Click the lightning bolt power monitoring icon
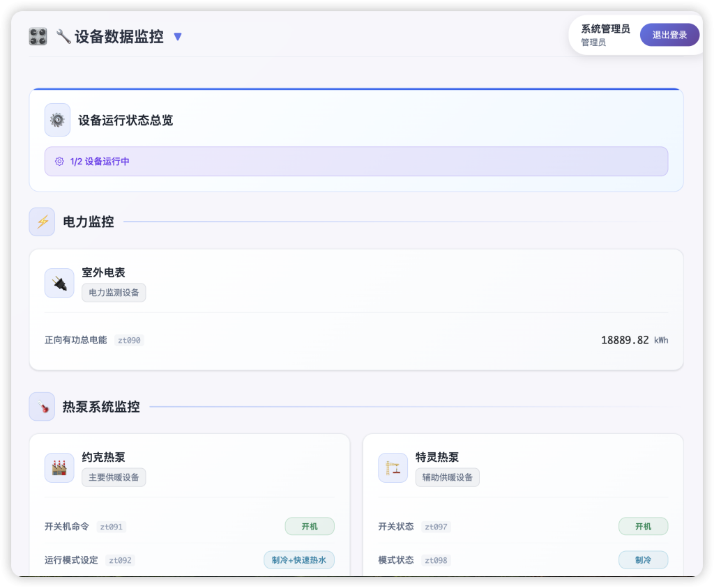The image size is (714, 588). point(42,222)
